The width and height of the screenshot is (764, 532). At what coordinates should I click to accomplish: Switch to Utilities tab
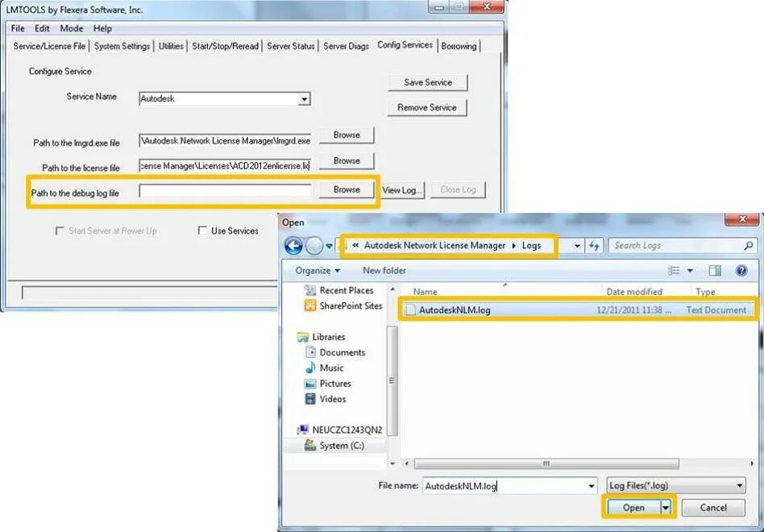[171, 46]
